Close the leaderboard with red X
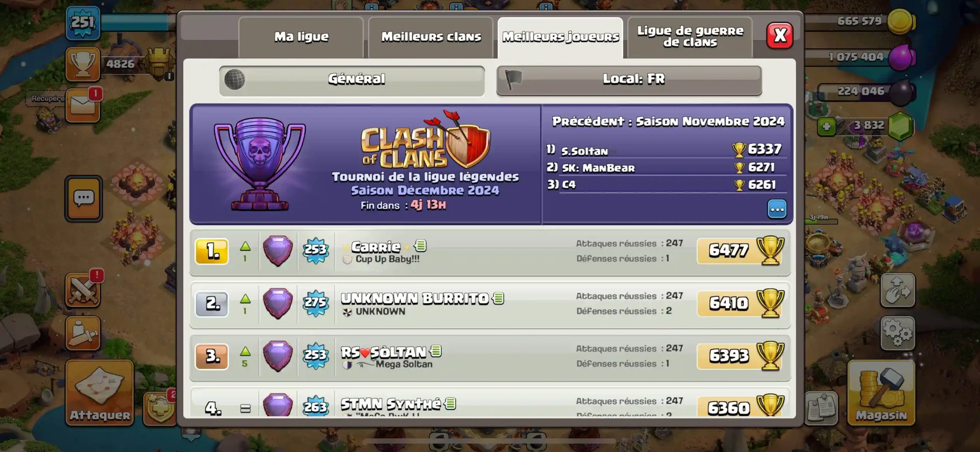This screenshot has width=980, height=452. pos(779,36)
